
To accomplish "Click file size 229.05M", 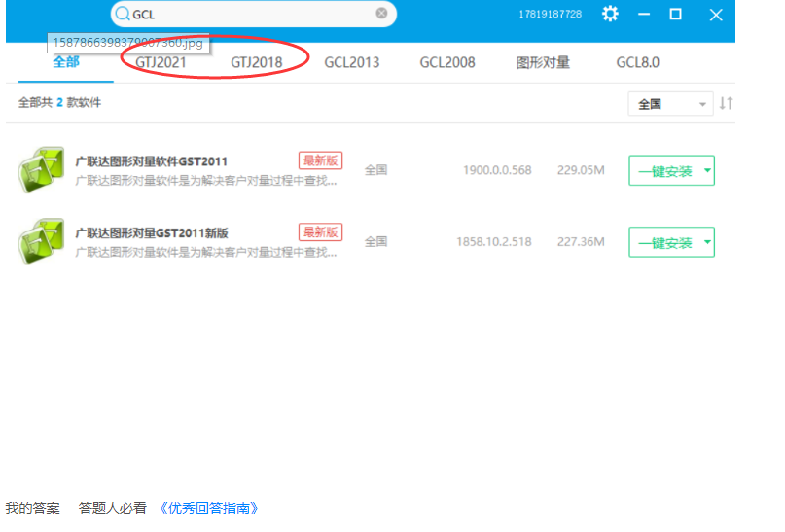I will 581,170.
